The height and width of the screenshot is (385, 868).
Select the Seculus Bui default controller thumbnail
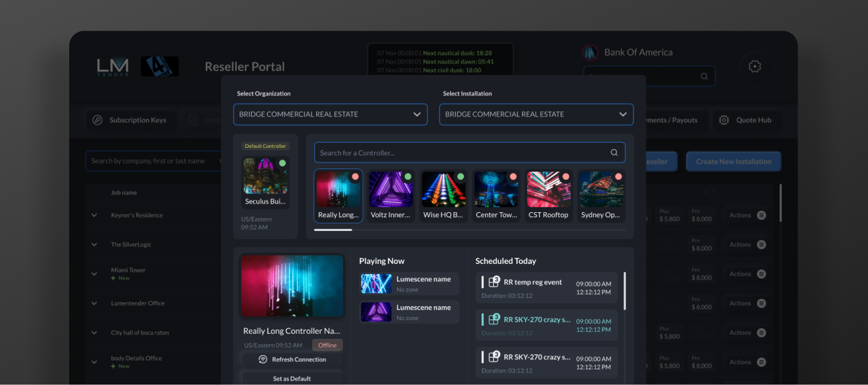[x=266, y=182]
